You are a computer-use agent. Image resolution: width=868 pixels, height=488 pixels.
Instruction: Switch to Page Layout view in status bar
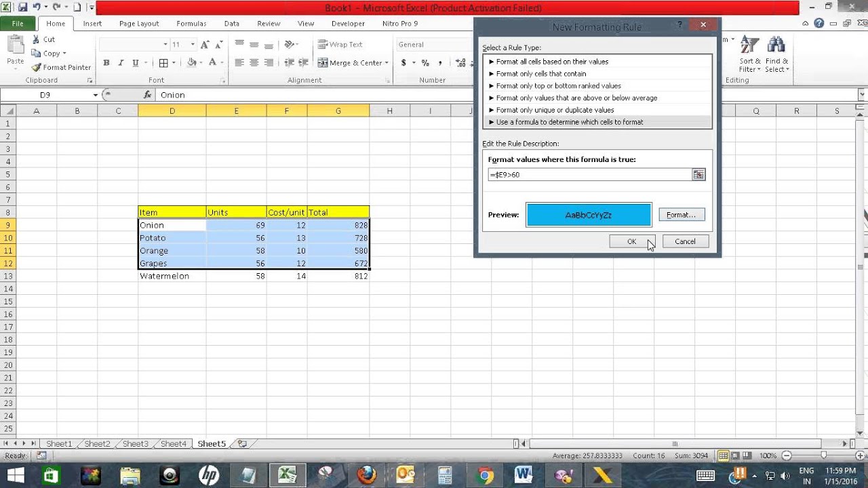coord(736,455)
